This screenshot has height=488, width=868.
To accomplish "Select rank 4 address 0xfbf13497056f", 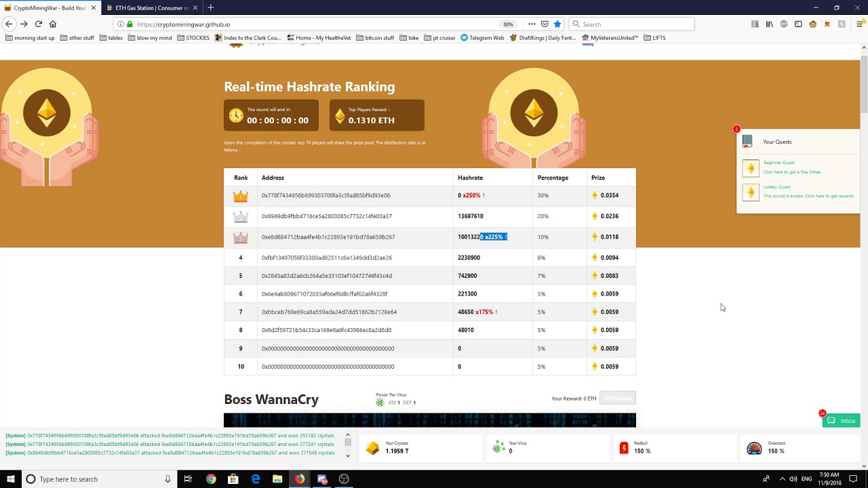I will pyautogui.click(x=326, y=258).
